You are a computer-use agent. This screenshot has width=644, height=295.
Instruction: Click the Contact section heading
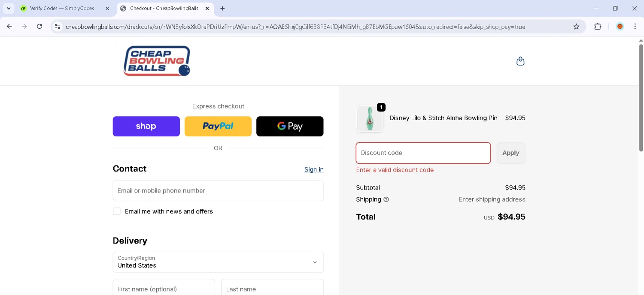[x=130, y=169]
